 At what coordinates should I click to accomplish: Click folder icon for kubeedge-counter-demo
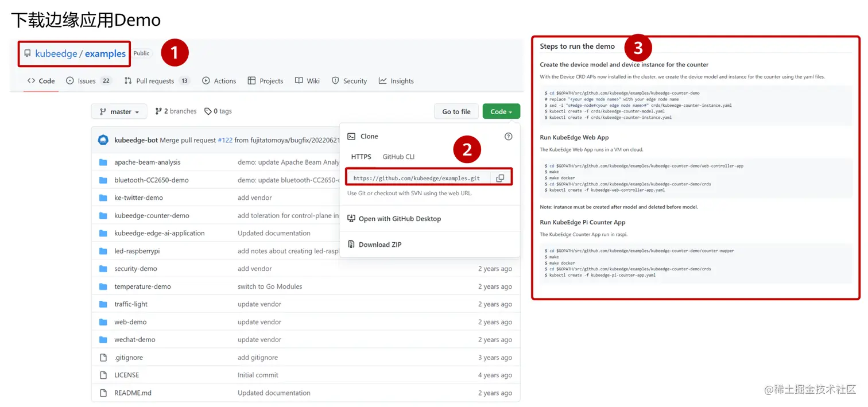tap(103, 216)
